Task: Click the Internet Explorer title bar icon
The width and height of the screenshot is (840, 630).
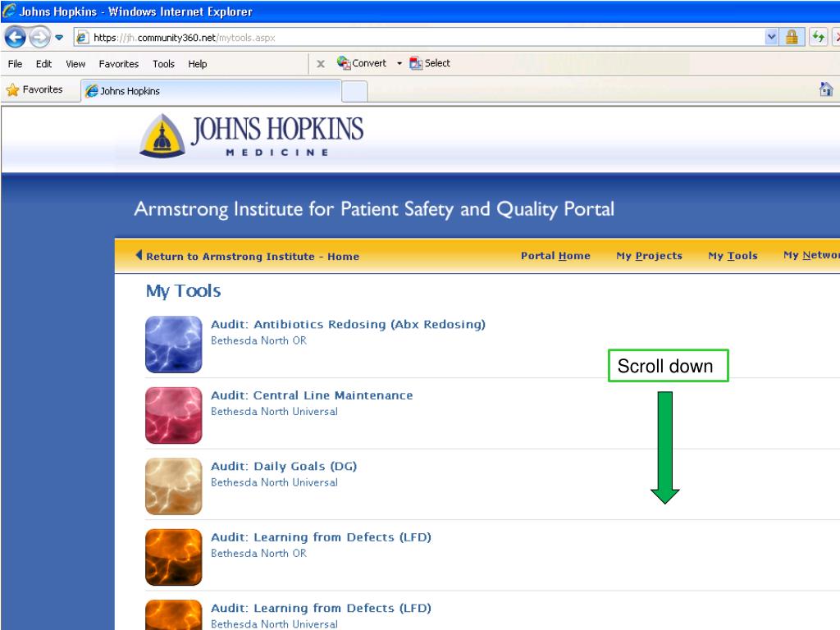Action: 9,11
